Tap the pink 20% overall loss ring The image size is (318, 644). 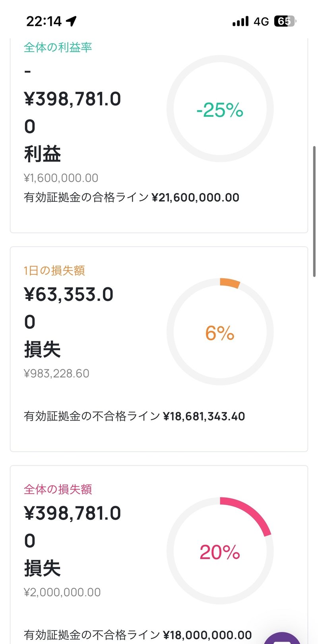click(220, 551)
